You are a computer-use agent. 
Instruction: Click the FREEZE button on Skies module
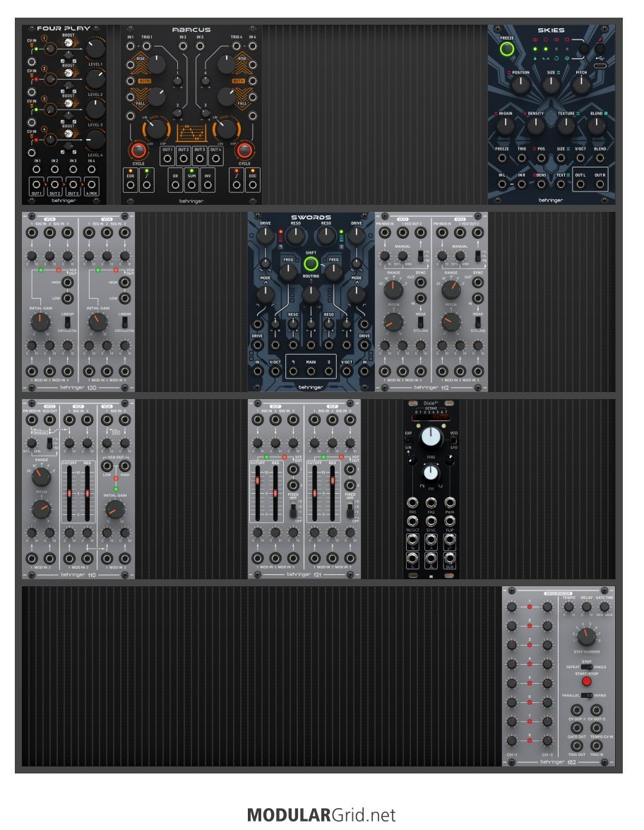pyautogui.click(x=506, y=49)
